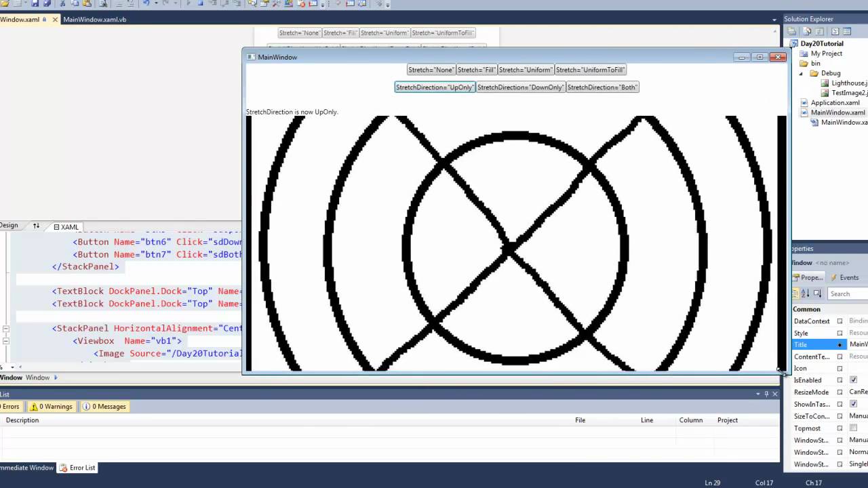This screenshot has height=488, width=868.
Task: Click Show All Files icon in Solution Explorer
Action: 807,31
